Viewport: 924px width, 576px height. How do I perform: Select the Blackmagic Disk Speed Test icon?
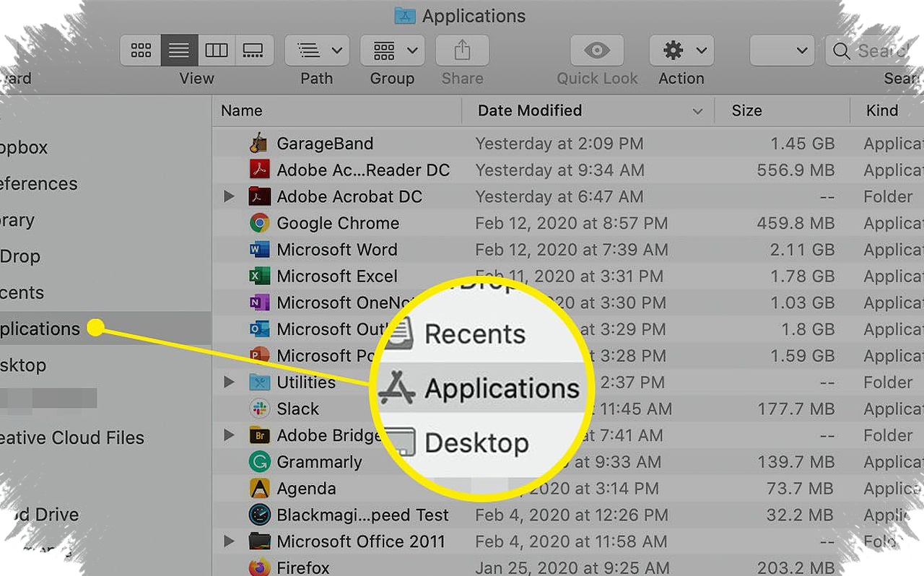point(259,515)
